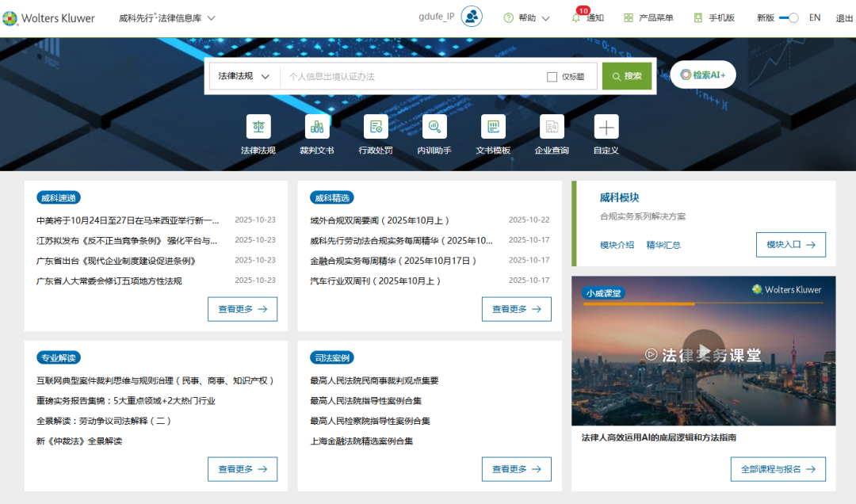Open '法律人高效运用AI的底层逻辑和方法指南' course title
This screenshot has height=504, width=856.
659,437
